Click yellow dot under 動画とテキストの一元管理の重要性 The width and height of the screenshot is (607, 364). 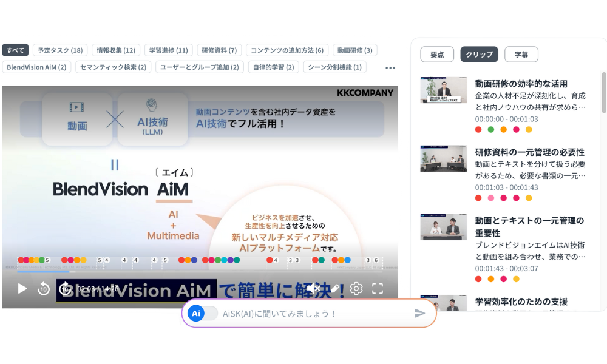(516, 279)
